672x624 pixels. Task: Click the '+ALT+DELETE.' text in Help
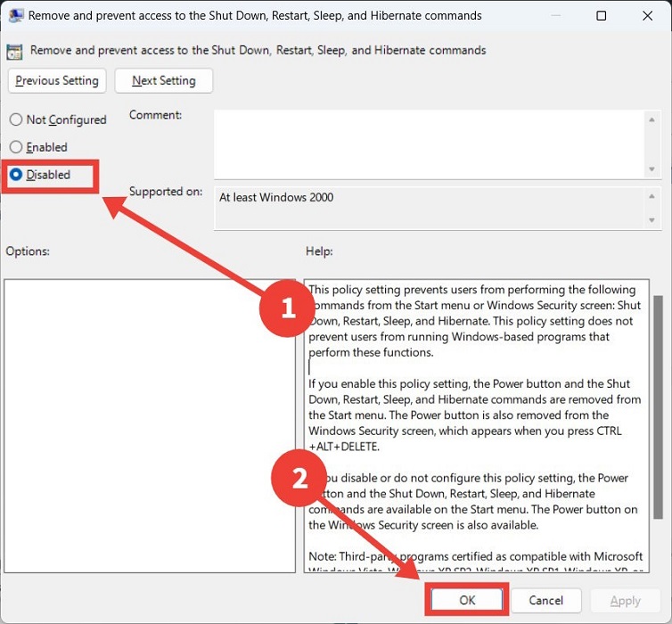point(344,447)
